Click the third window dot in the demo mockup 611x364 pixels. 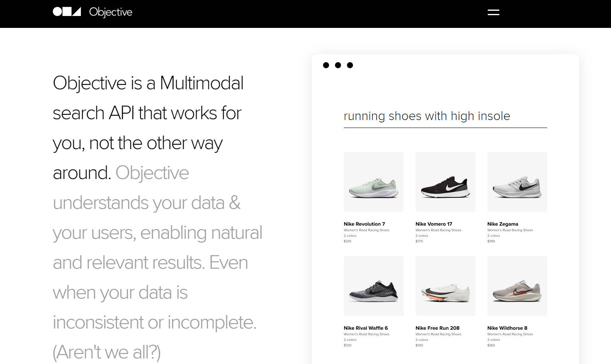[350, 65]
